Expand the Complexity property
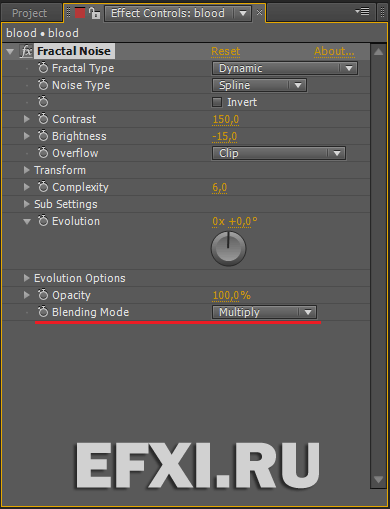Screen dimensions: 390x509 27,187
